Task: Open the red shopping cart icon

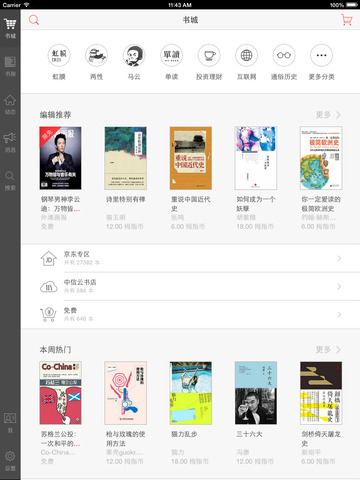Action: [347, 20]
